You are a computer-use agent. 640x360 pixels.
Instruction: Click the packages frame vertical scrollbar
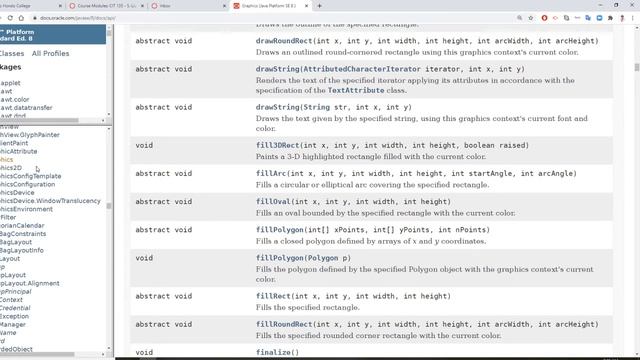click(x=109, y=71)
